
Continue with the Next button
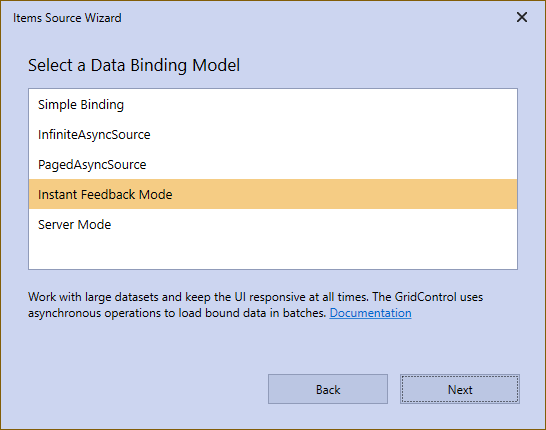[x=460, y=389]
